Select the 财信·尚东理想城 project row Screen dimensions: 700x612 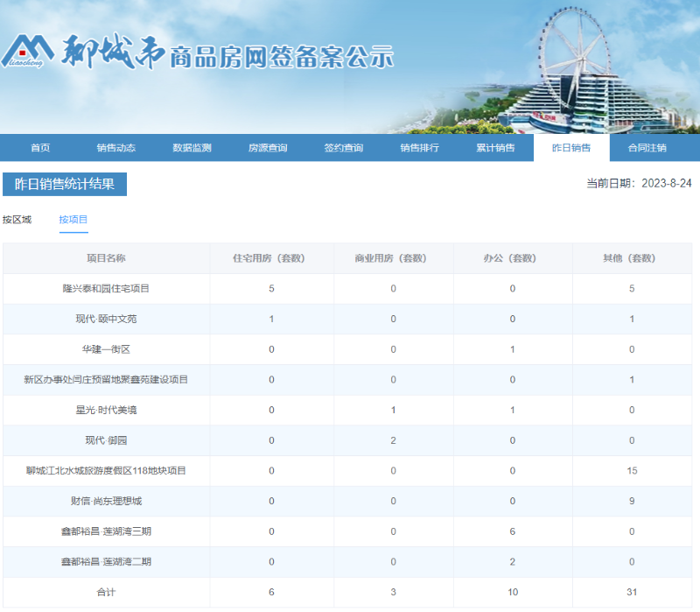pos(106,501)
